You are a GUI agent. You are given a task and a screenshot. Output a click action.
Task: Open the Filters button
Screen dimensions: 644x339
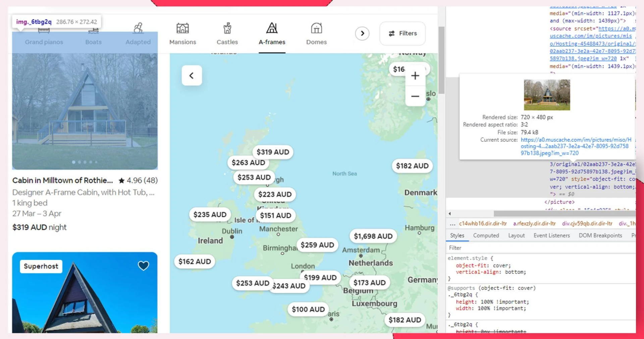pos(402,33)
